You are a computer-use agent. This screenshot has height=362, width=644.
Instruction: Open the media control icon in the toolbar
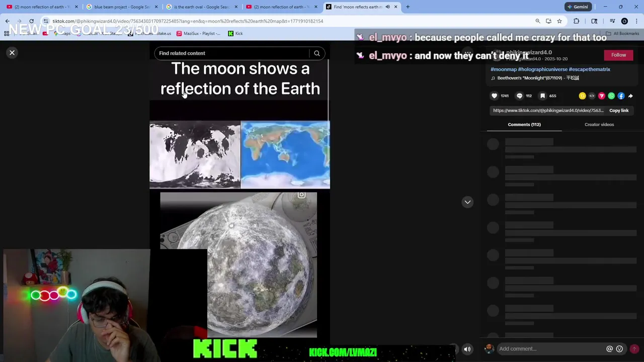coord(612,21)
